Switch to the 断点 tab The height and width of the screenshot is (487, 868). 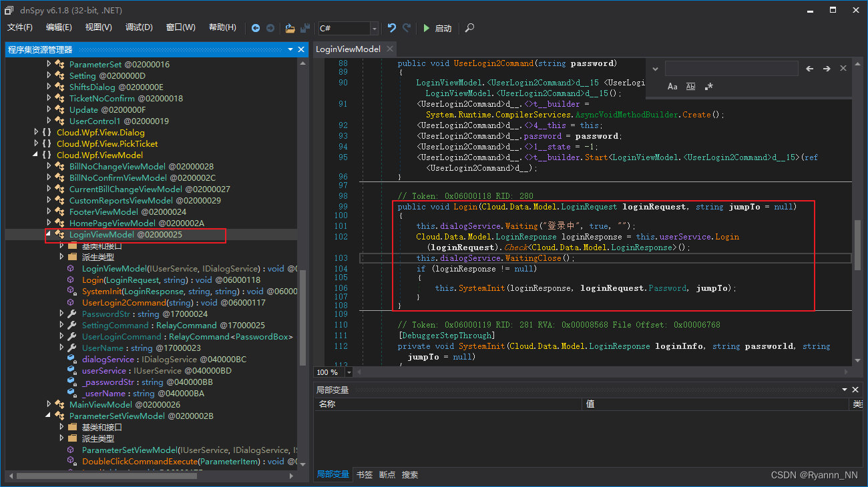click(387, 474)
